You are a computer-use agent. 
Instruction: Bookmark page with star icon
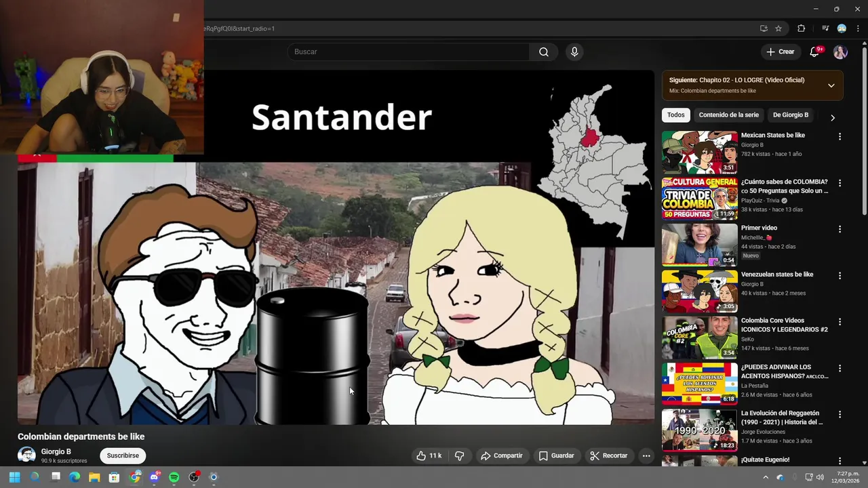point(778,28)
